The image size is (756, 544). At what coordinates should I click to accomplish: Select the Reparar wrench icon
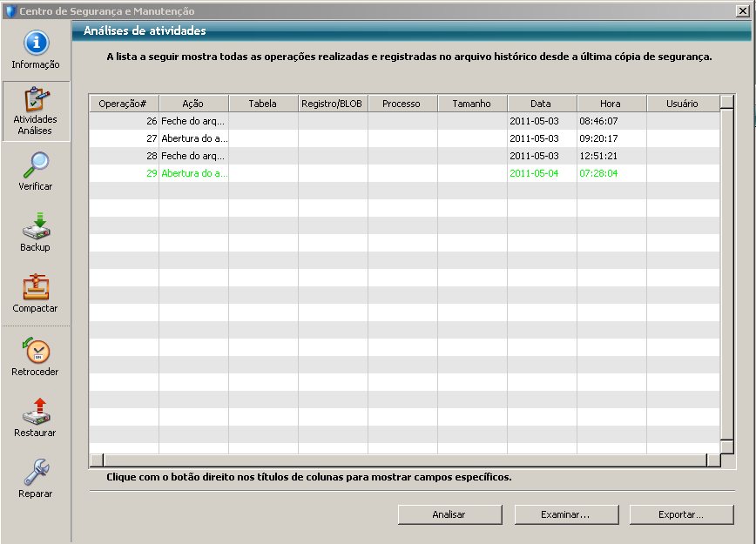pyautogui.click(x=36, y=472)
